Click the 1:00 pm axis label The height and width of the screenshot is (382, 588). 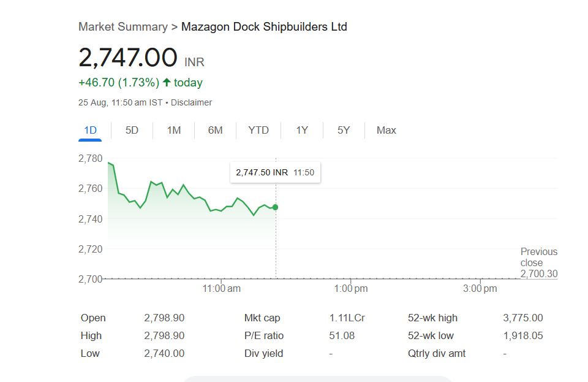352,288
